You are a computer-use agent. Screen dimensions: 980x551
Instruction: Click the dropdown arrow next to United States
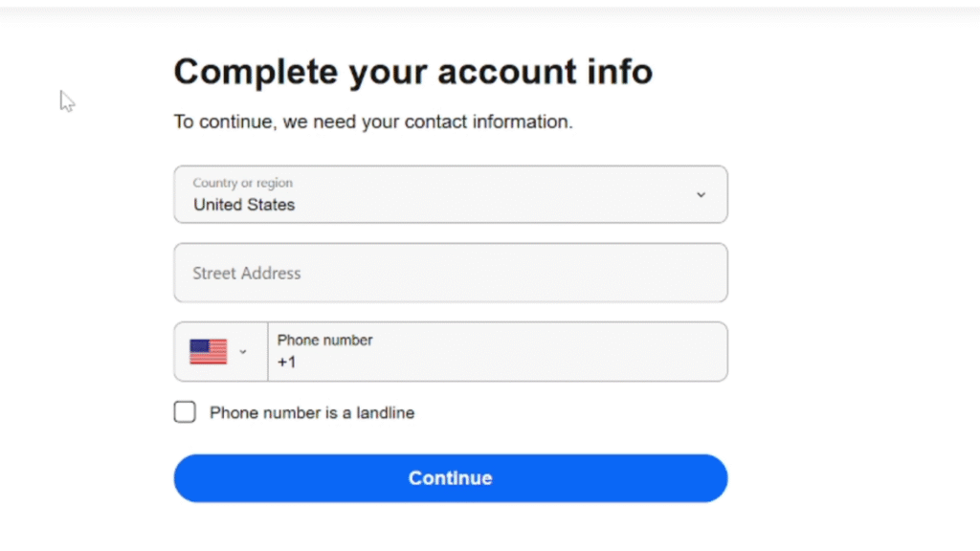coord(702,194)
